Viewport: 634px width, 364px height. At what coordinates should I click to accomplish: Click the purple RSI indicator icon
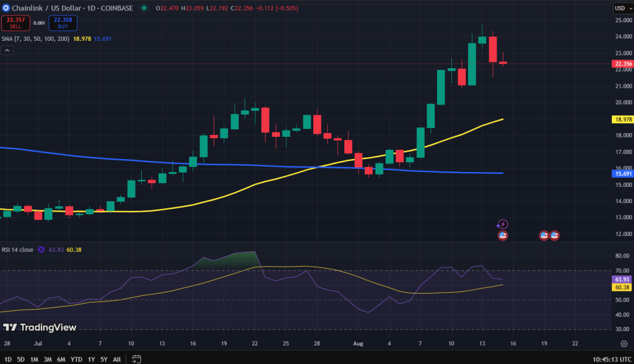(x=41, y=249)
